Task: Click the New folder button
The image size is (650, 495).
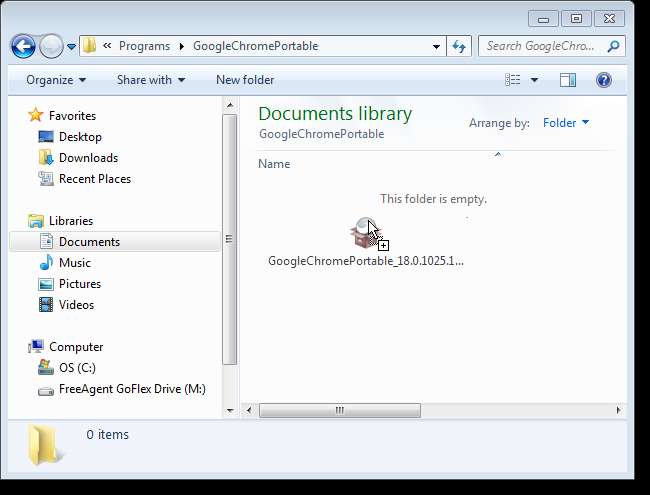Action: click(x=246, y=80)
